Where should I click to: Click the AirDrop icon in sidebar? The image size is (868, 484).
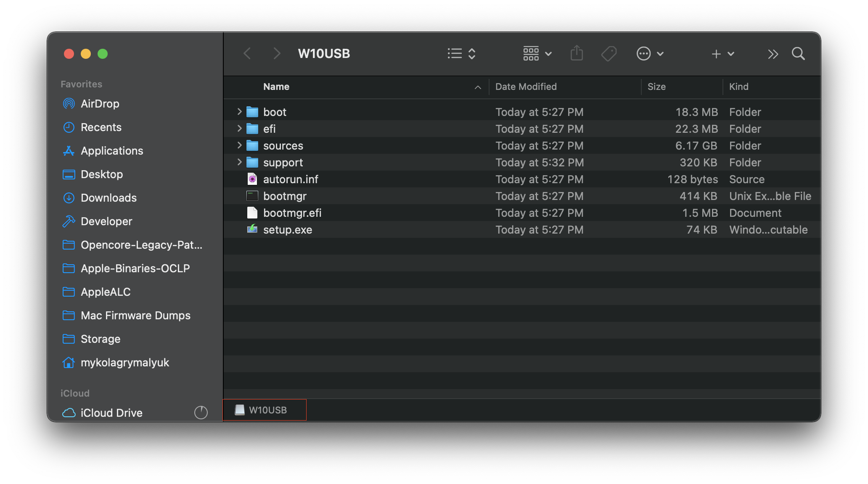point(69,104)
